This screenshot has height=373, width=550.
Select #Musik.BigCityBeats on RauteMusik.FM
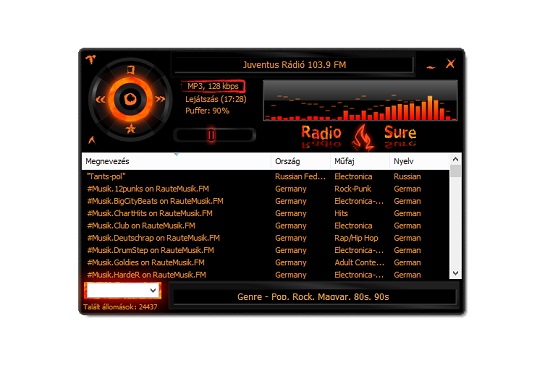coord(266,201)
